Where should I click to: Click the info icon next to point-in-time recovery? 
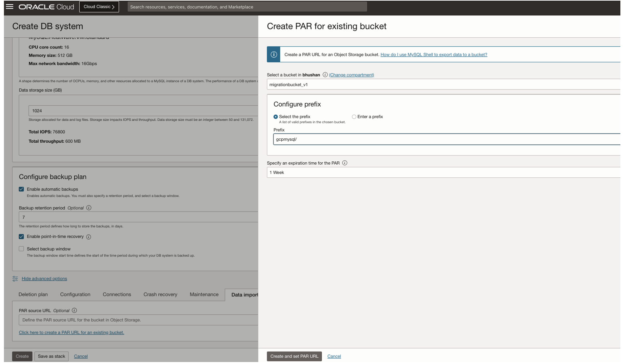(88, 236)
